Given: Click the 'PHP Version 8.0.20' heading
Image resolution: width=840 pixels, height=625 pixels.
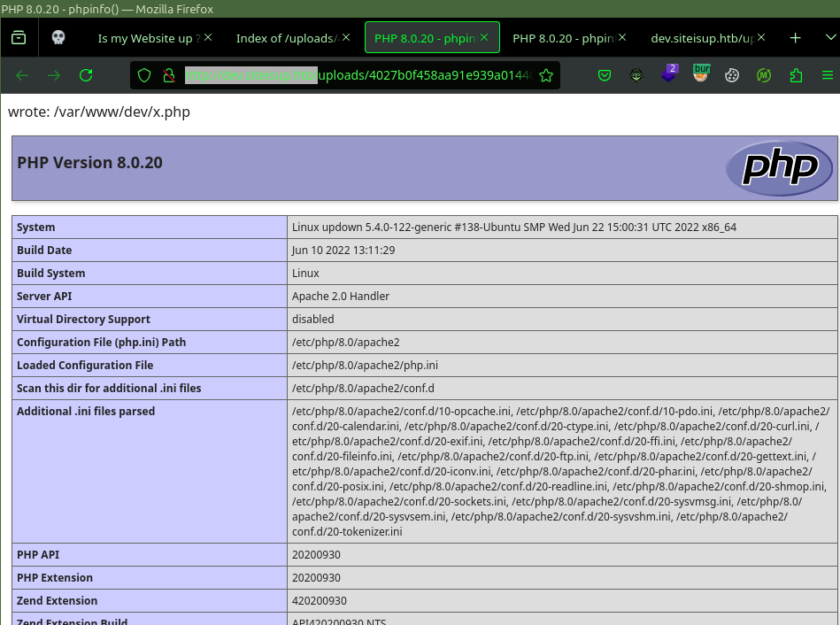Looking at the screenshot, I should point(89,162).
